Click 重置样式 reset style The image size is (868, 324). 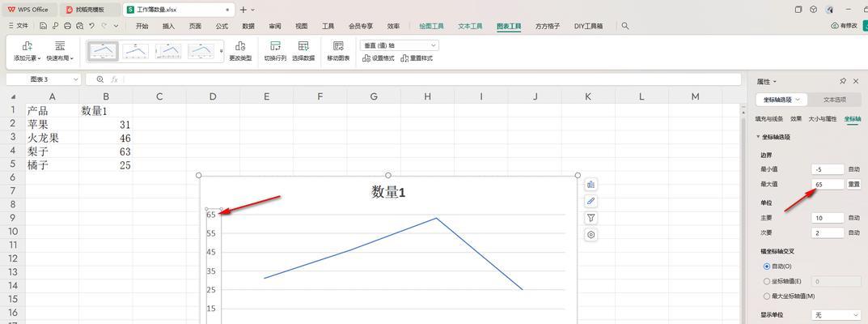pos(417,58)
